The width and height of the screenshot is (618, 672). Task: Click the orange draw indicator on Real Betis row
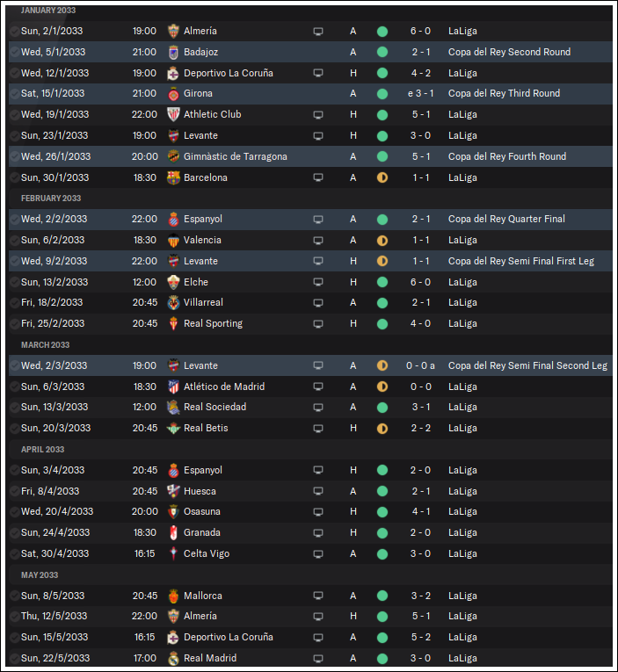(382, 428)
